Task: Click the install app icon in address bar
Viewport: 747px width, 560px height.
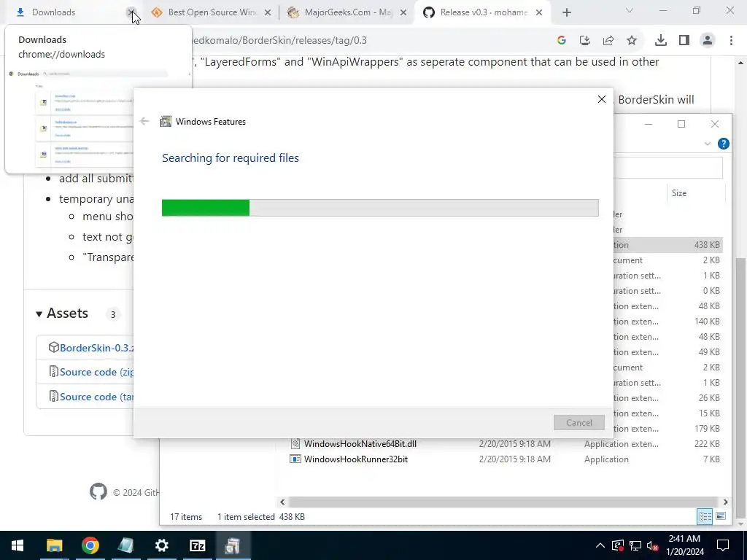Action: point(585,41)
